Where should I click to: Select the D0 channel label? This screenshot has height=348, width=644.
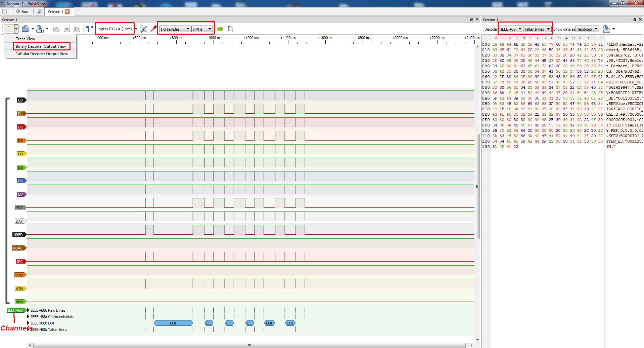pos(21,100)
